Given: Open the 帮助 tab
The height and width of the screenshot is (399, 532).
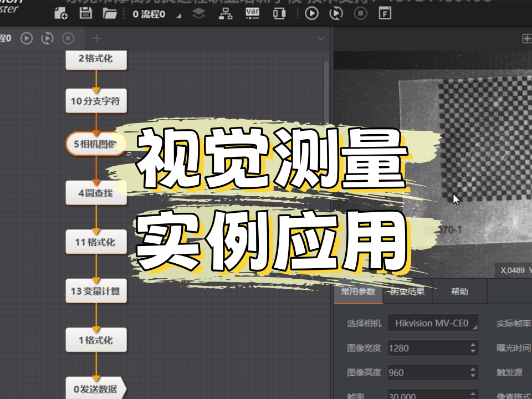Looking at the screenshot, I should tap(459, 291).
